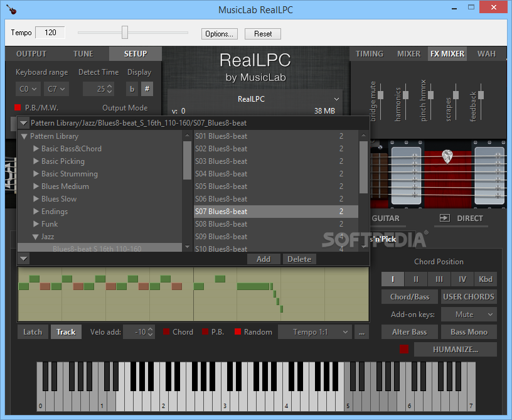
Task: Open the C0 keyboard range dropdown
Action: [x=28, y=89]
